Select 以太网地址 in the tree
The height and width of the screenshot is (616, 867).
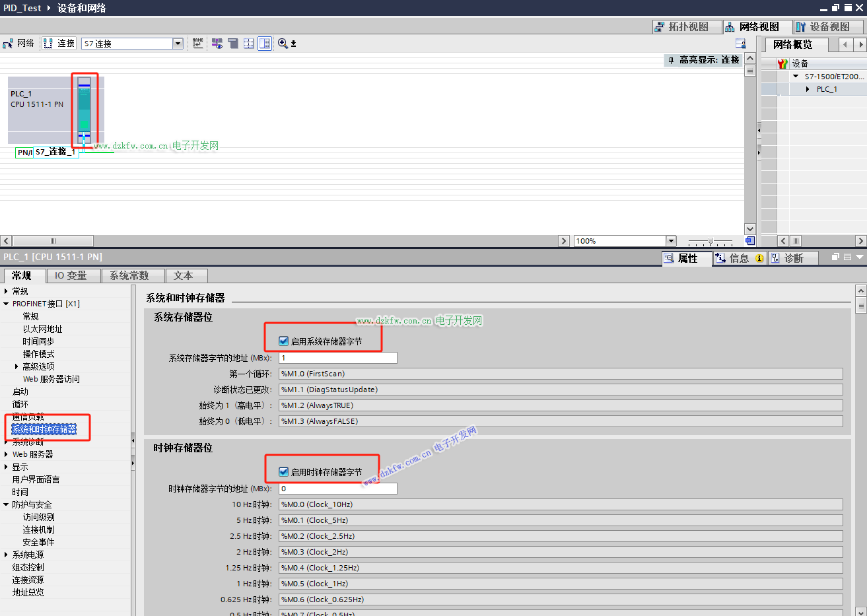click(x=42, y=329)
